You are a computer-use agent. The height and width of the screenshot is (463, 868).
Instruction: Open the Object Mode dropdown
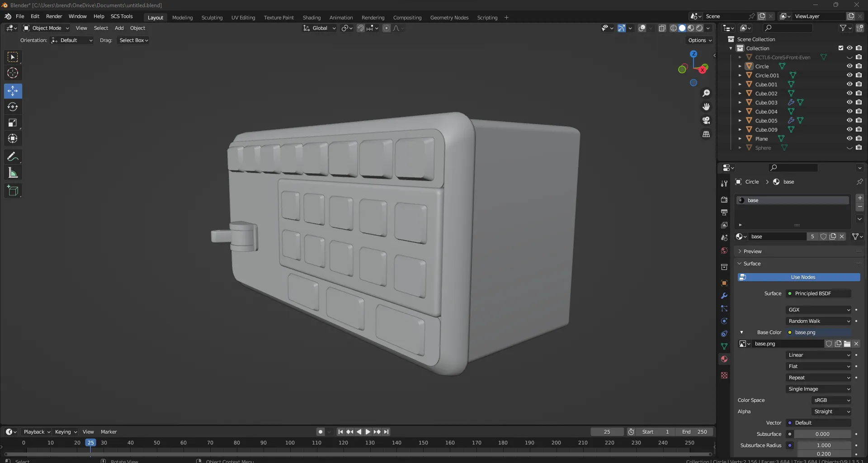tap(46, 28)
